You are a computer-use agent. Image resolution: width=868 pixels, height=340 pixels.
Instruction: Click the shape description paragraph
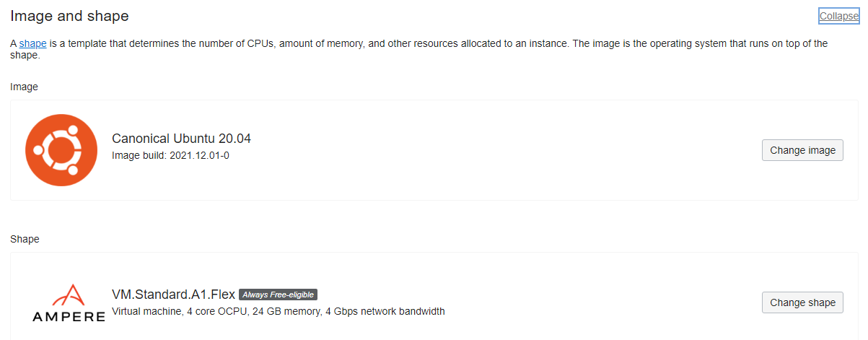(x=418, y=49)
